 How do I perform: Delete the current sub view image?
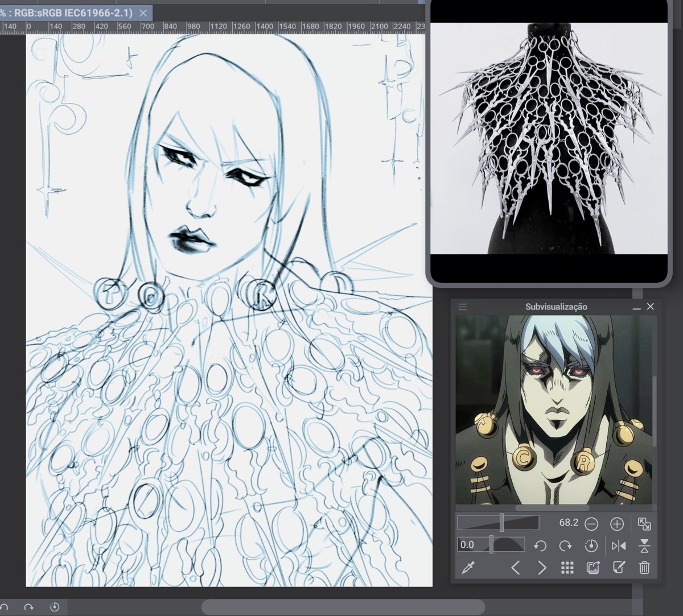(x=644, y=568)
